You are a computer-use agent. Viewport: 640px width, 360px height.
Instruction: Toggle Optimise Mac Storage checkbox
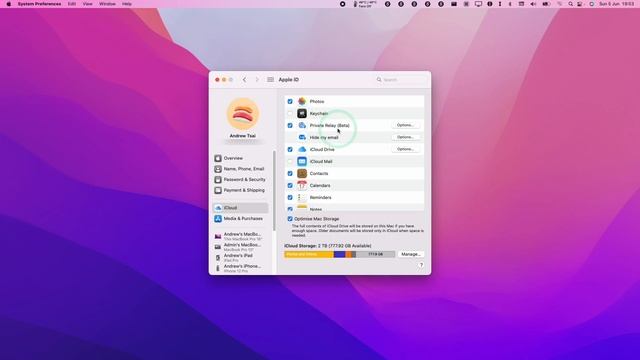290,219
